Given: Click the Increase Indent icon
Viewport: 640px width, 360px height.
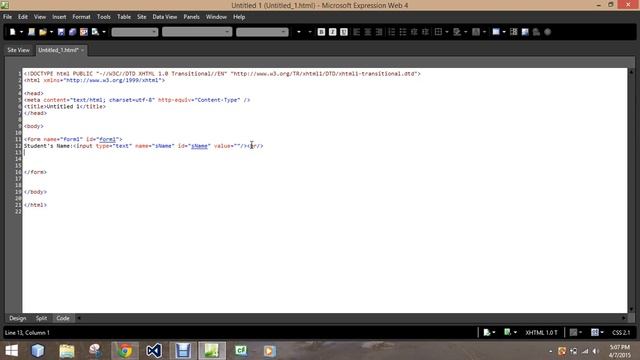Looking at the screenshot, I should (x=425, y=32).
